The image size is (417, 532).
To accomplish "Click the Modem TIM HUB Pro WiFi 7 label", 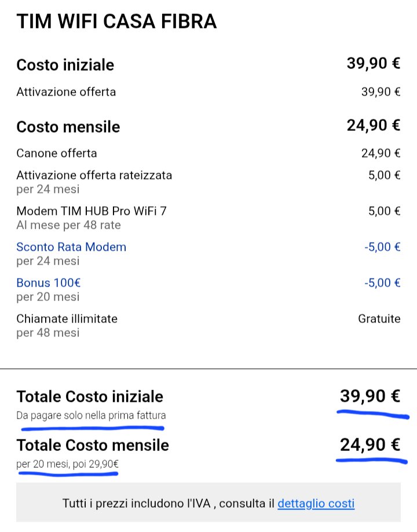I will pyautogui.click(x=91, y=211).
